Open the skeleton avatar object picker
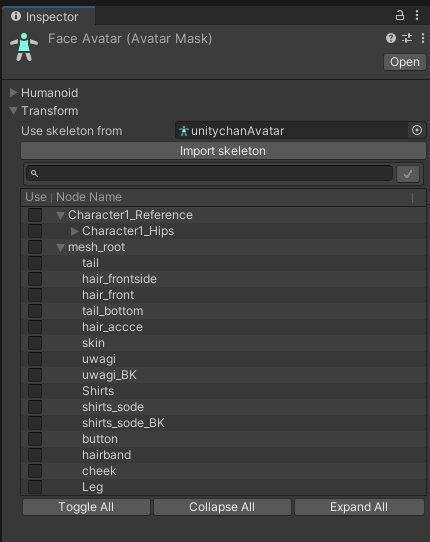Screen dimensions: 430x542 click(417, 130)
